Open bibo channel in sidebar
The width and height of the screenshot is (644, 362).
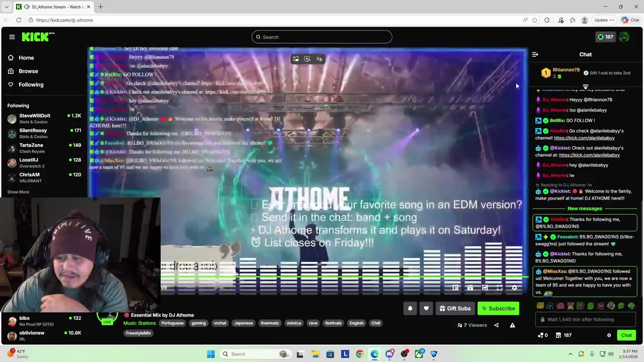tap(44, 321)
